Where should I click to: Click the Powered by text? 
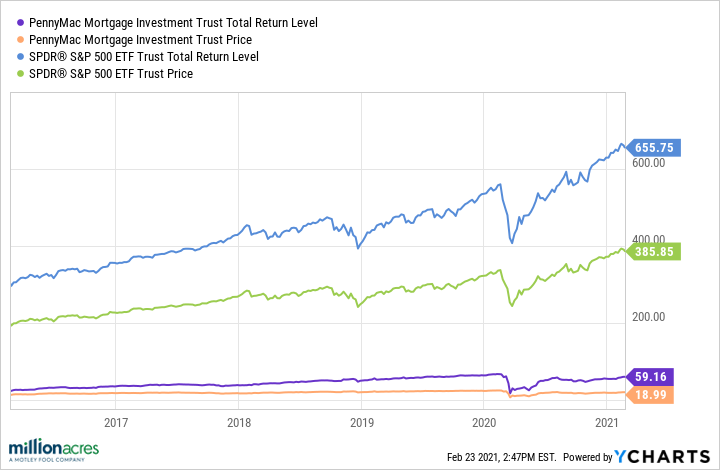click(x=588, y=457)
